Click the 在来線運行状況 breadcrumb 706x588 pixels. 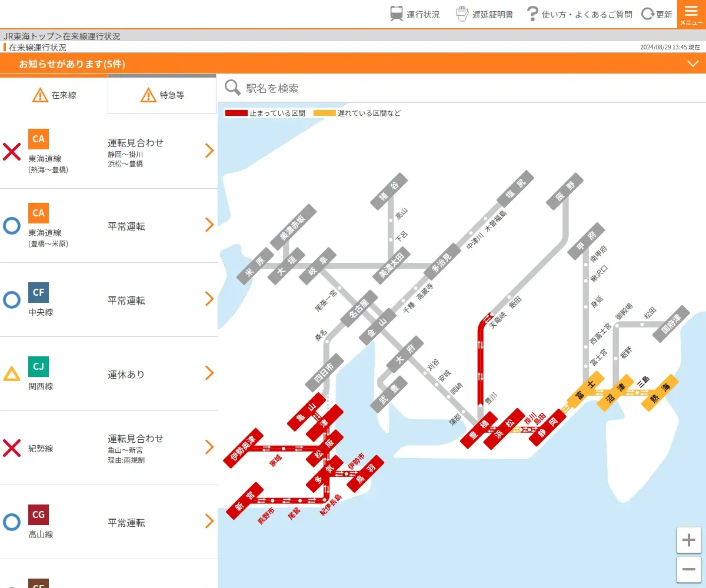(91, 36)
